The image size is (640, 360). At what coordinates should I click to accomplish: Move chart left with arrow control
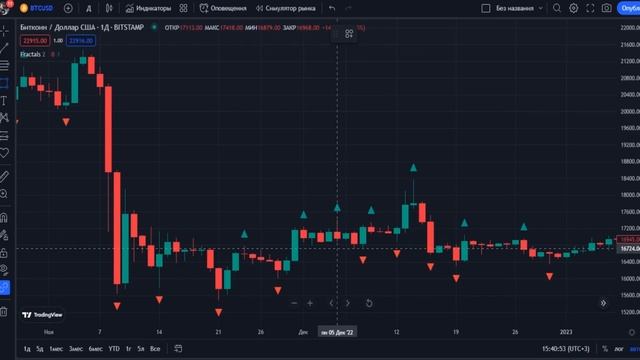coord(331,303)
